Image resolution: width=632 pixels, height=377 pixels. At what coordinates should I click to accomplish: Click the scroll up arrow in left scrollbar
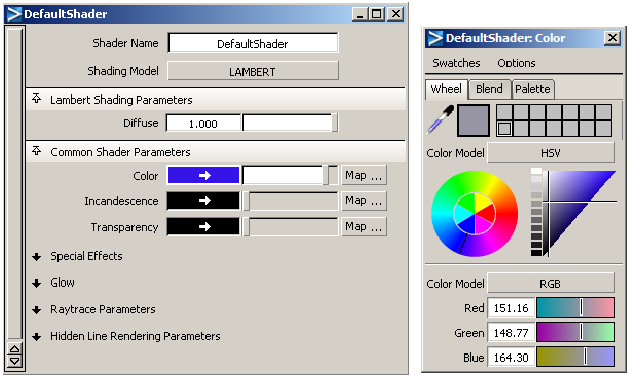click(15, 349)
